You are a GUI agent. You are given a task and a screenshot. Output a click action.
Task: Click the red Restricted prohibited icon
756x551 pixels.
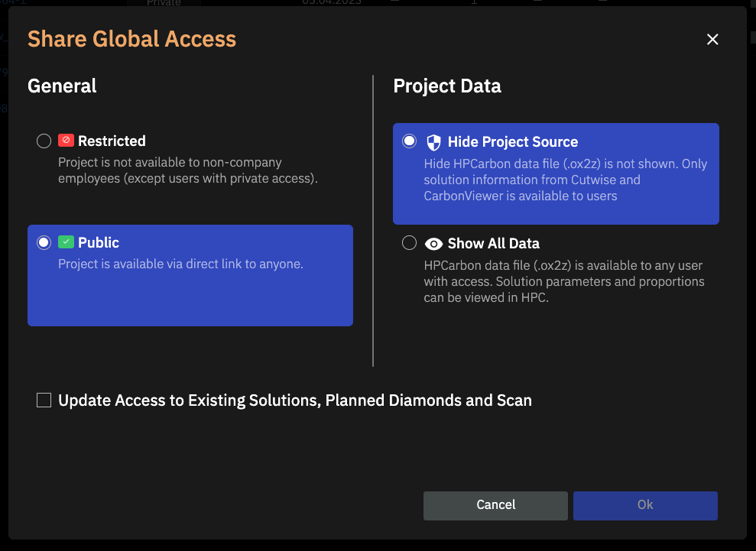[x=66, y=141]
